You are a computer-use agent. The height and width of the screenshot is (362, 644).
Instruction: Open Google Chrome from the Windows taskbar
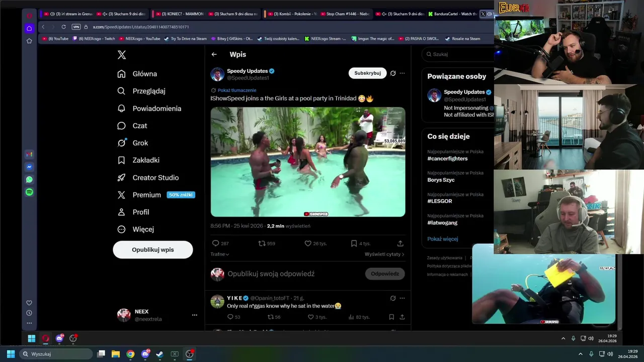click(130, 354)
